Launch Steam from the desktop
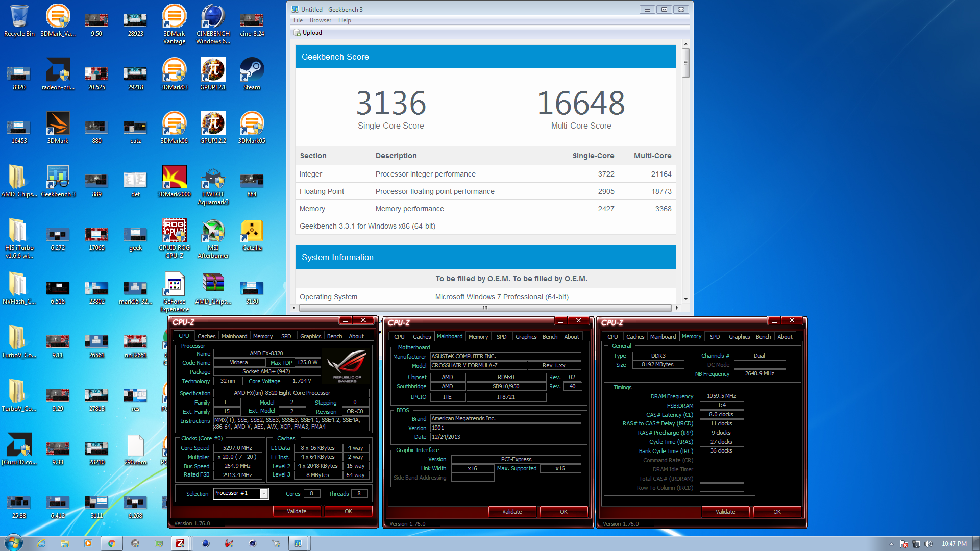This screenshot has height=551, width=980. click(x=252, y=74)
